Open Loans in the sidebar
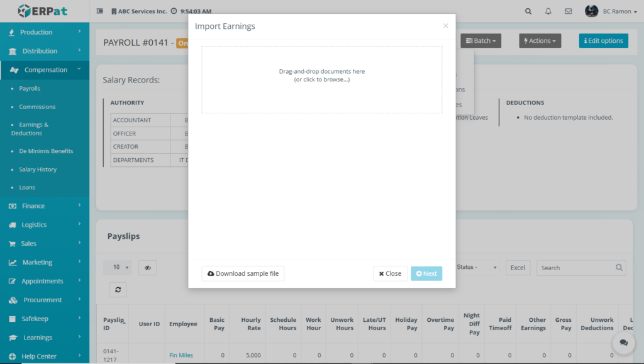Image resolution: width=644 pixels, height=364 pixels. [x=27, y=188]
